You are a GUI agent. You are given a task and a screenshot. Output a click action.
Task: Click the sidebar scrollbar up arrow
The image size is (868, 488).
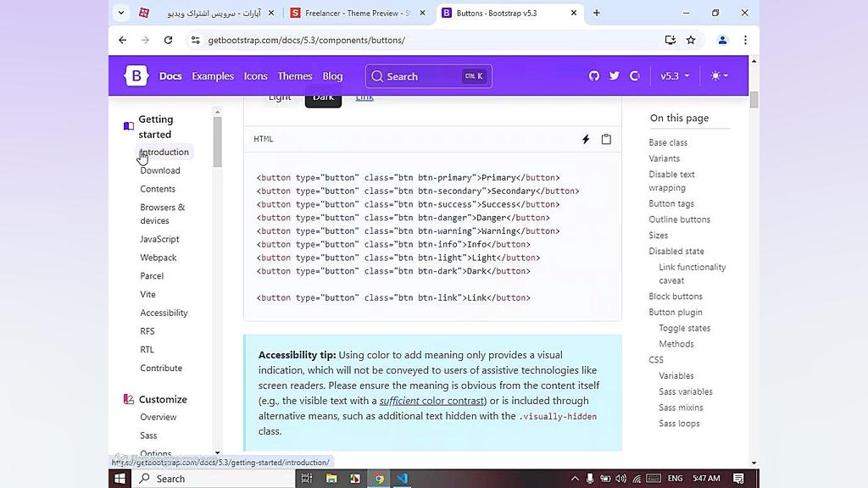point(218,112)
